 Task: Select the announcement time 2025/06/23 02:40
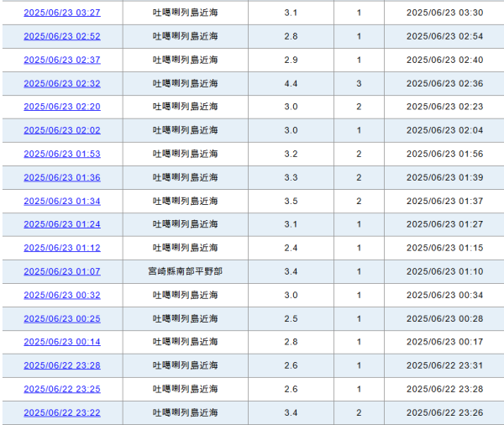[444, 60]
